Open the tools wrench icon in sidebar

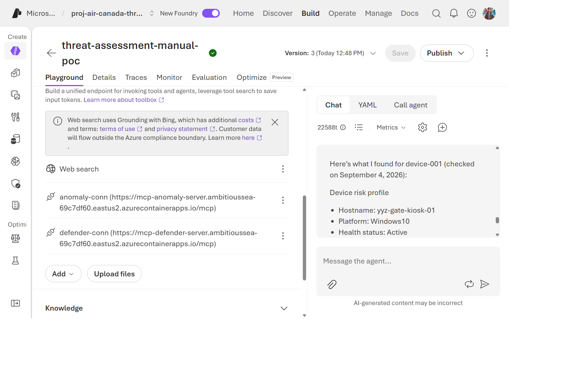[x=15, y=117]
